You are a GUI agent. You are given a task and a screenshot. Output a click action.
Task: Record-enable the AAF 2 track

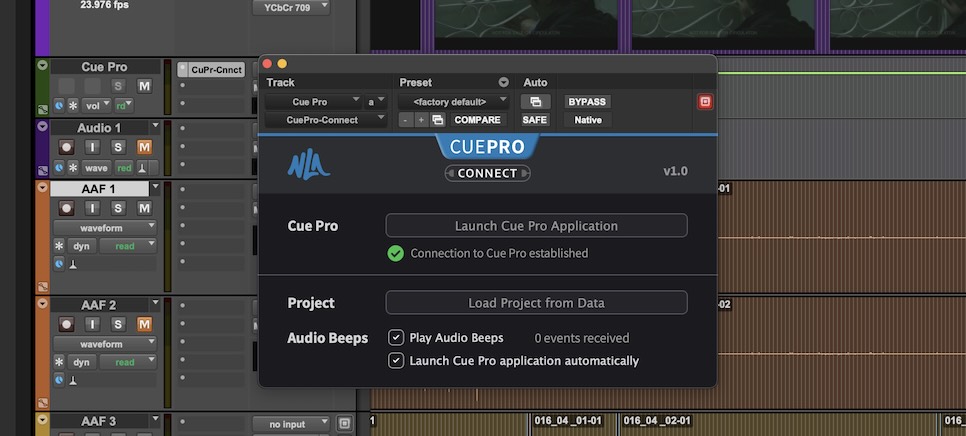point(66,324)
